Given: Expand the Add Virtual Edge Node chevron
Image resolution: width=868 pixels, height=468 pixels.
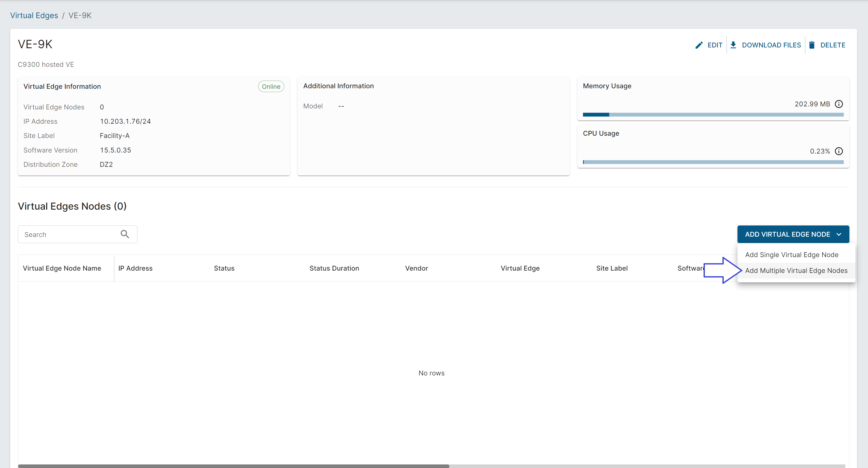Looking at the screenshot, I should click(839, 234).
